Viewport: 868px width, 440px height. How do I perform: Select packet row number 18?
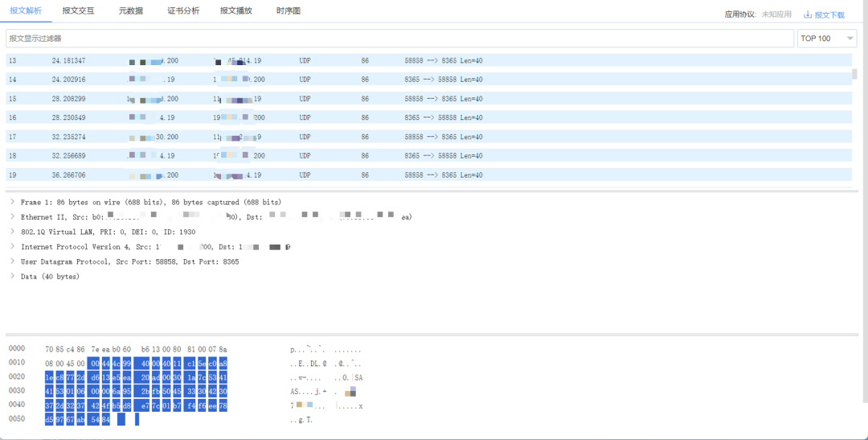(x=429, y=156)
